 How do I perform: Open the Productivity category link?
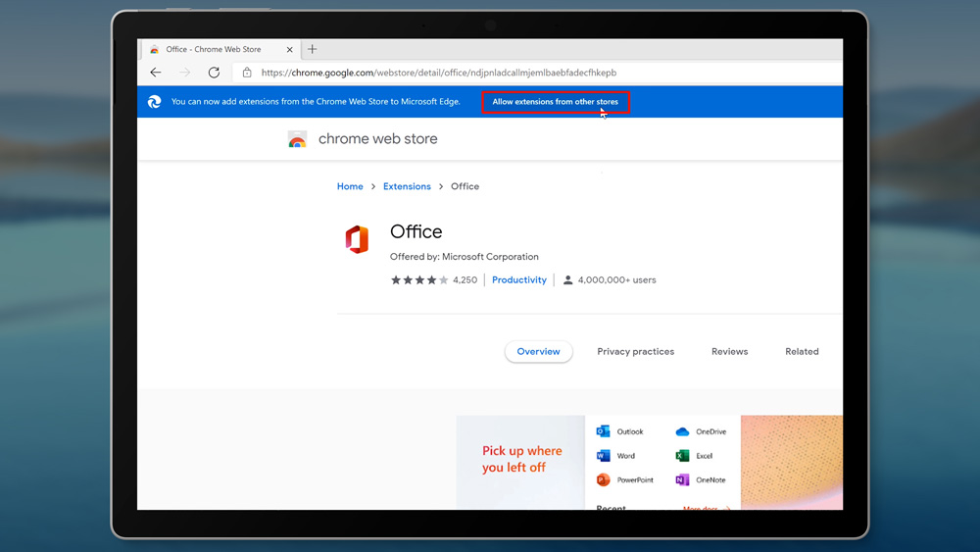[x=518, y=280]
